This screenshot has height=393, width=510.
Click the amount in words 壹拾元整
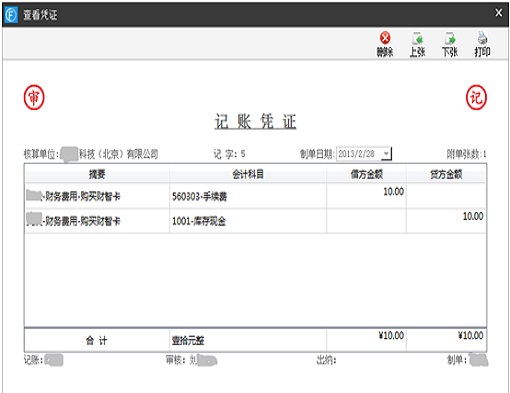point(188,340)
